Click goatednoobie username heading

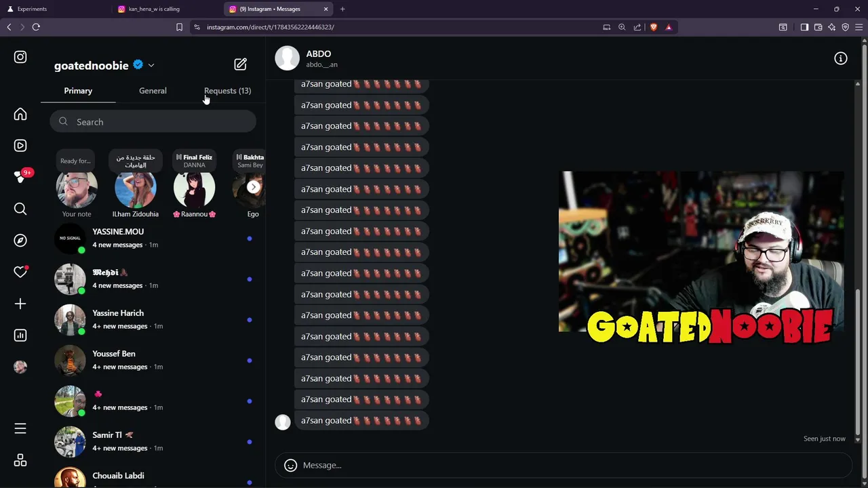92,66
